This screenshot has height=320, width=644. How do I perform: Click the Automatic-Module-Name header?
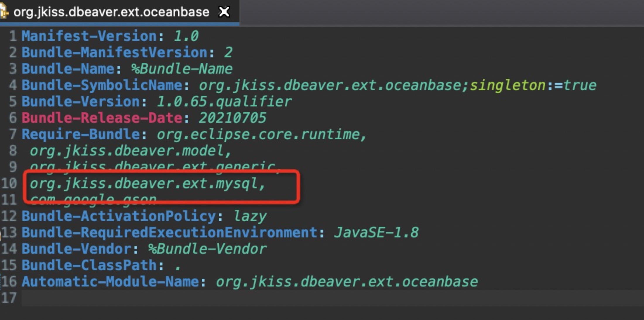click(110, 282)
